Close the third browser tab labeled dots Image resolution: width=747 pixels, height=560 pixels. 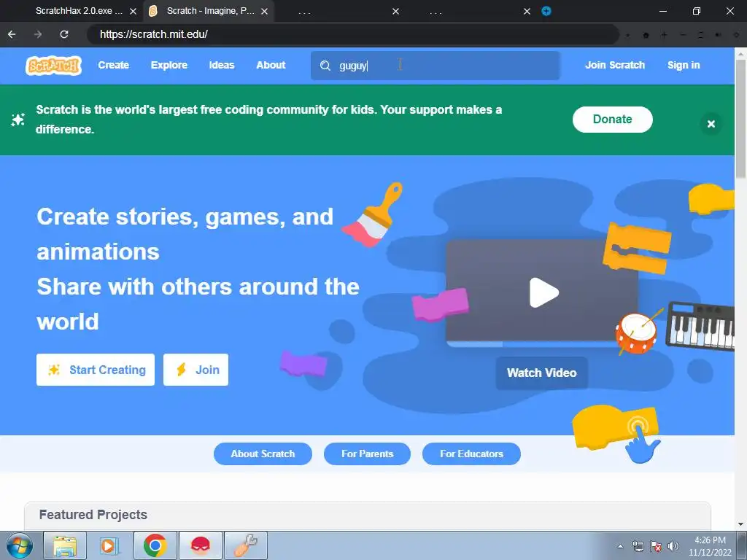click(395, 11)
